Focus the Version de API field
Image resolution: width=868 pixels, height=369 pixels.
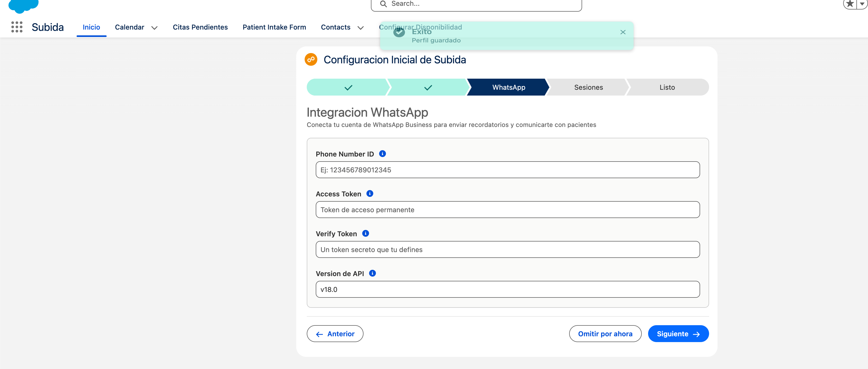[x=507, y=289]
